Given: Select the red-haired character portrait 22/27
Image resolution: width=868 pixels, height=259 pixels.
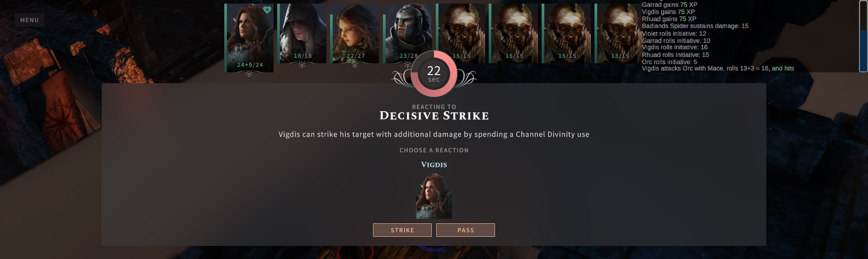Looking at the screenshot, I should point(355,33).
